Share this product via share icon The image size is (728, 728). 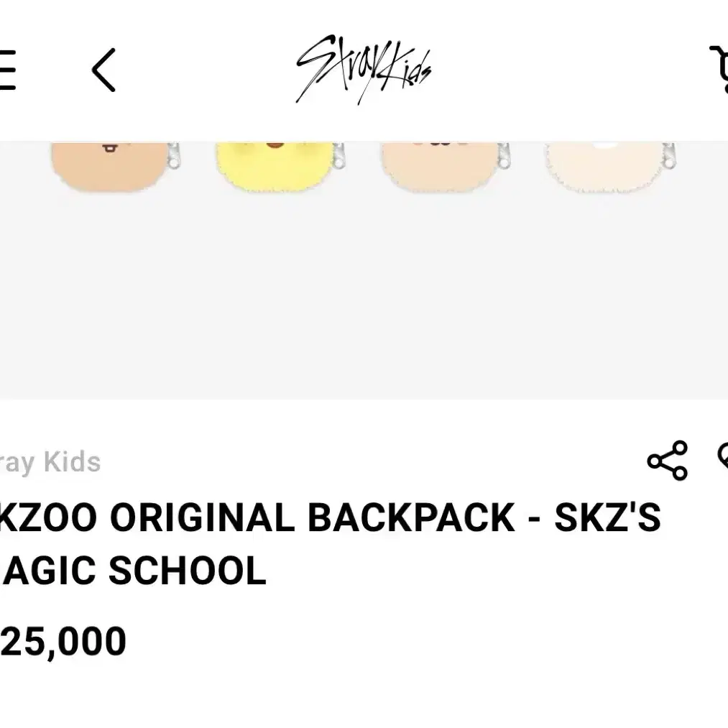click(x=668, y=460)
